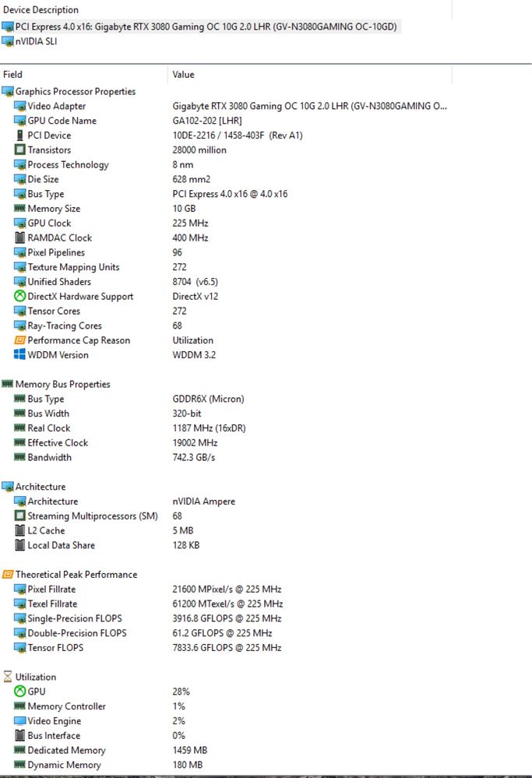Click the Value column header
Screen dimensions: 532x778
[183, 75]
